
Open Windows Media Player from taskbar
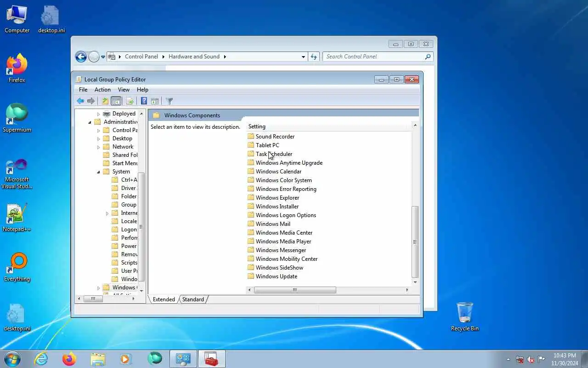coord(126,359)
